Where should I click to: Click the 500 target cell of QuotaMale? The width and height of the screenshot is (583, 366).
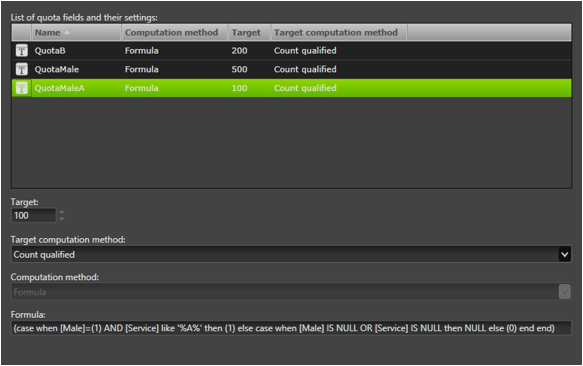pos(239,69)
